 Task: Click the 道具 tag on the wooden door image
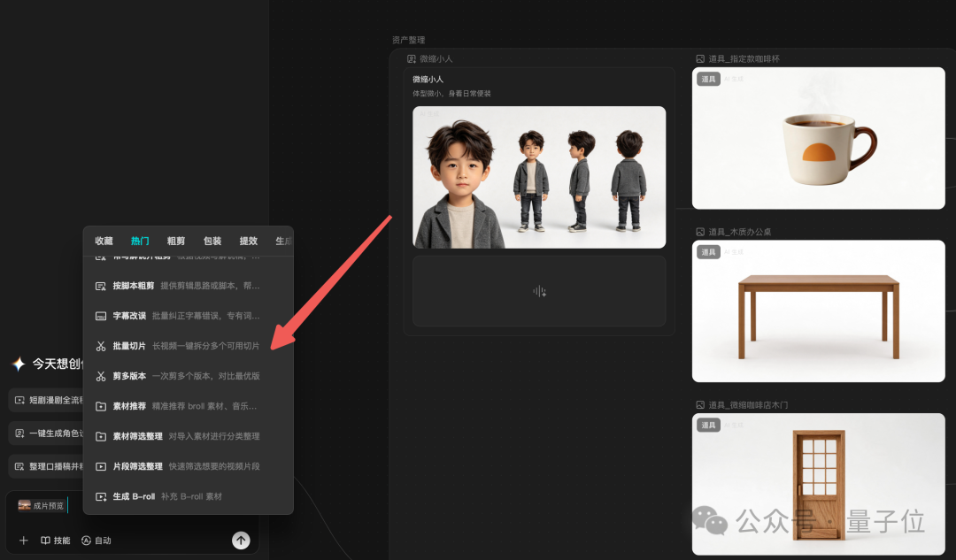[x=708, y=426]
